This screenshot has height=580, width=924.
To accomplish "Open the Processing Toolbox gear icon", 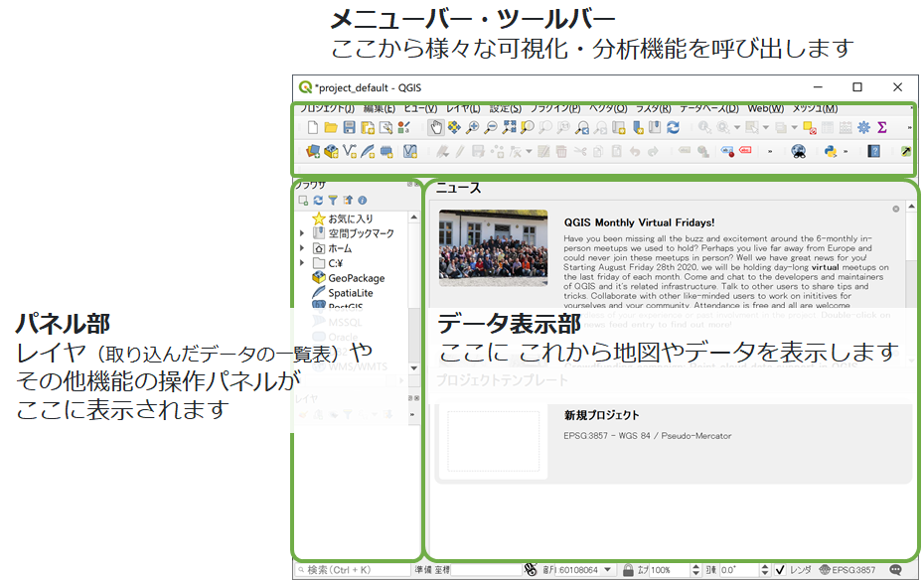I will point(864,127).
